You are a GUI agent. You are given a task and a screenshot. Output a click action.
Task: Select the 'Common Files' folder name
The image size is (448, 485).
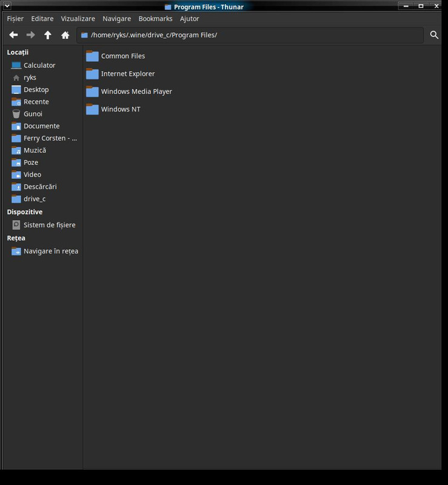tap(123, 56)
